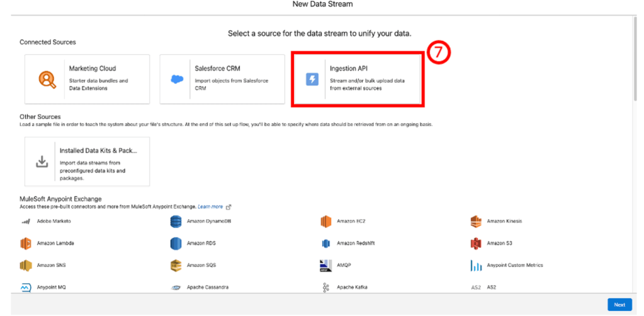
Task: Choose the Amazon RDS connector
Action: [201, 244]
